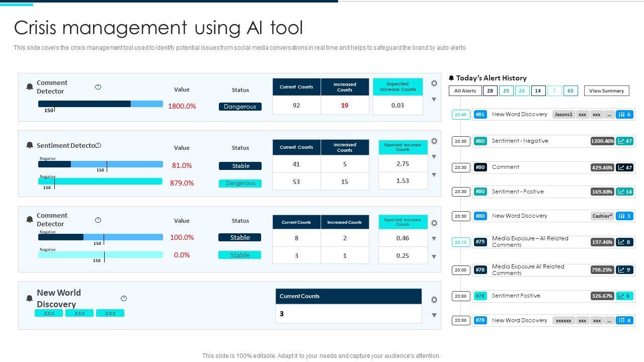Expand first dropdown arrow in Sentiment Detector panel
The image size is (644, 362).
(434, 157)
